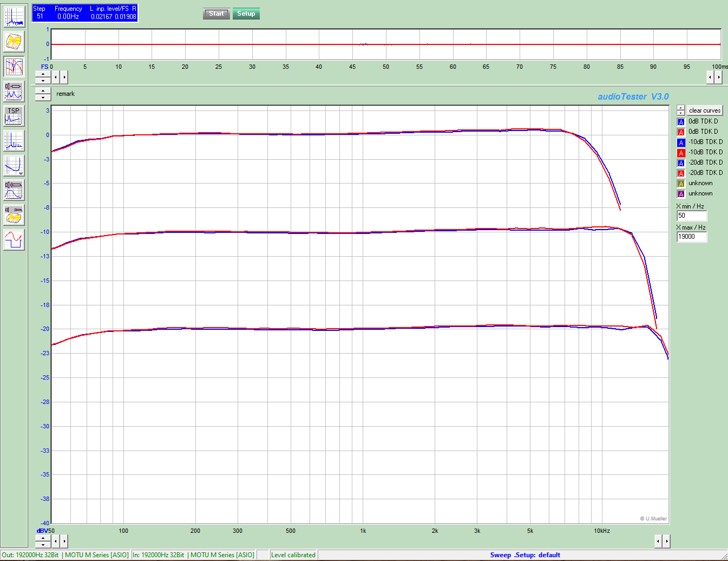Viewport: 728px width, 561px height.
Task: Open the harmonic distortion spectrum tool
Action: click(14, 141)
